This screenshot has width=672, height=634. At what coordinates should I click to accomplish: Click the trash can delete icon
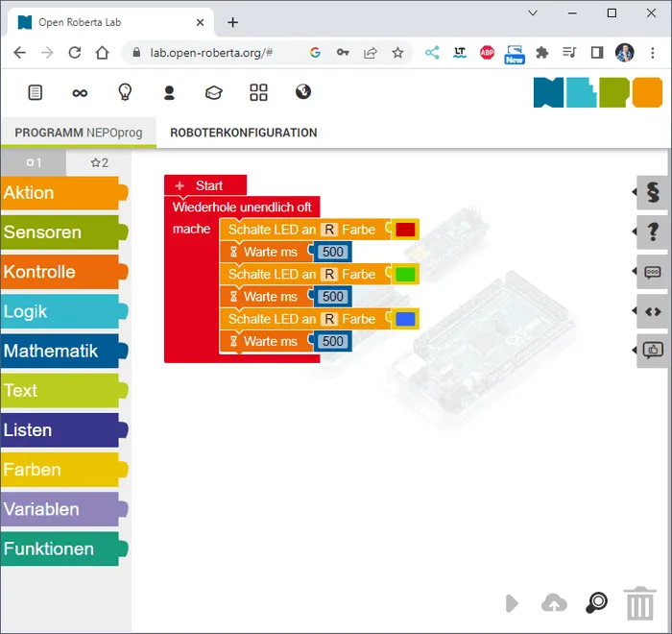tap(639, 603)
